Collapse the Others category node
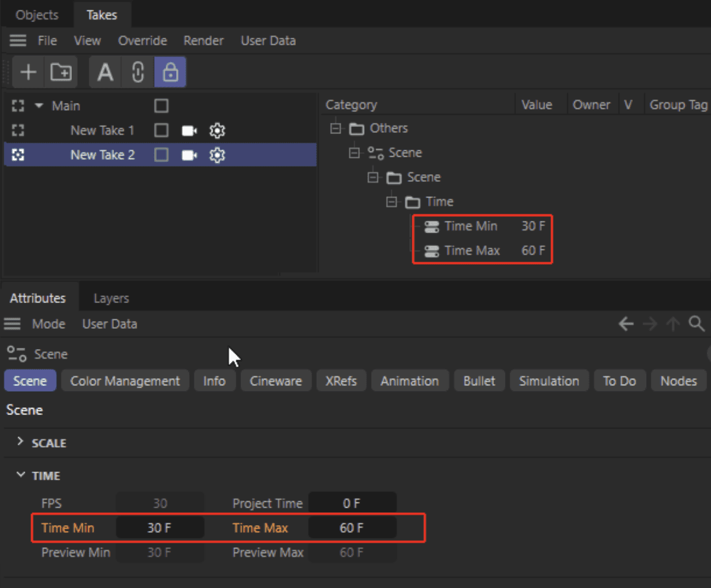 (x=335, y=128)
